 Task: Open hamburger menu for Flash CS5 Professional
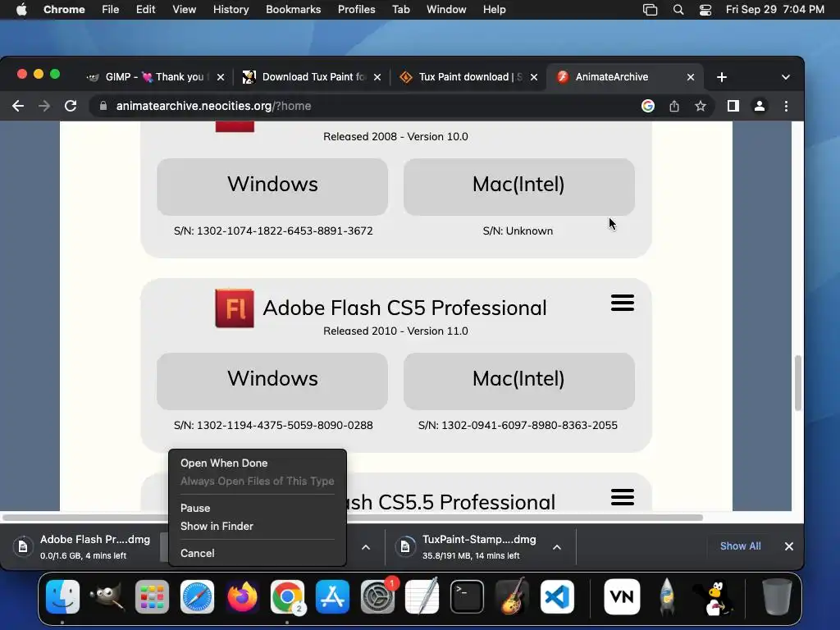point(622,303)
